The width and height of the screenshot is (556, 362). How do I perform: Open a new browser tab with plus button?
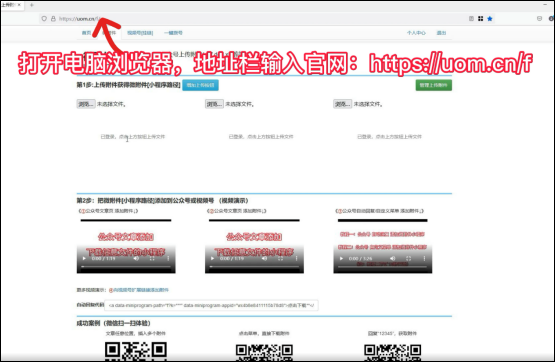[32, 5]
